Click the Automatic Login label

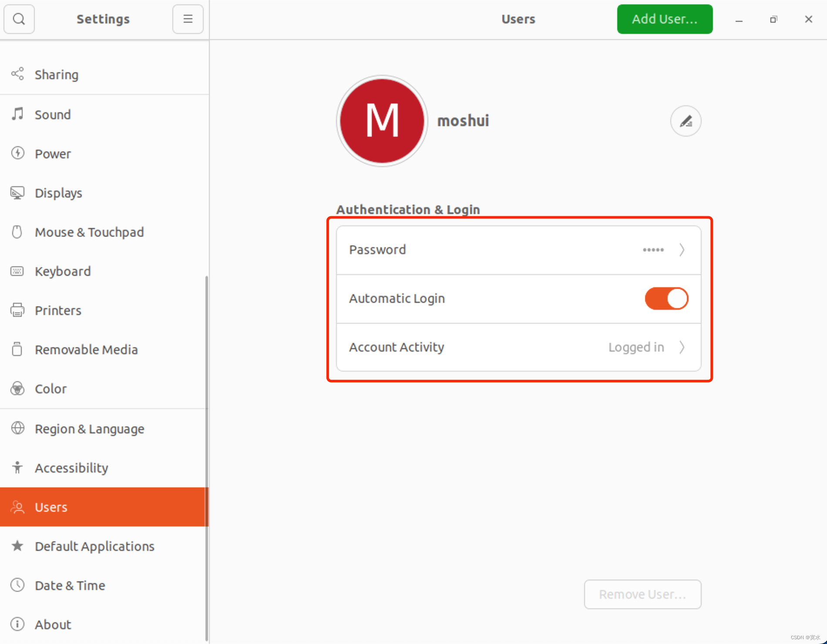[x=397, y=299]
